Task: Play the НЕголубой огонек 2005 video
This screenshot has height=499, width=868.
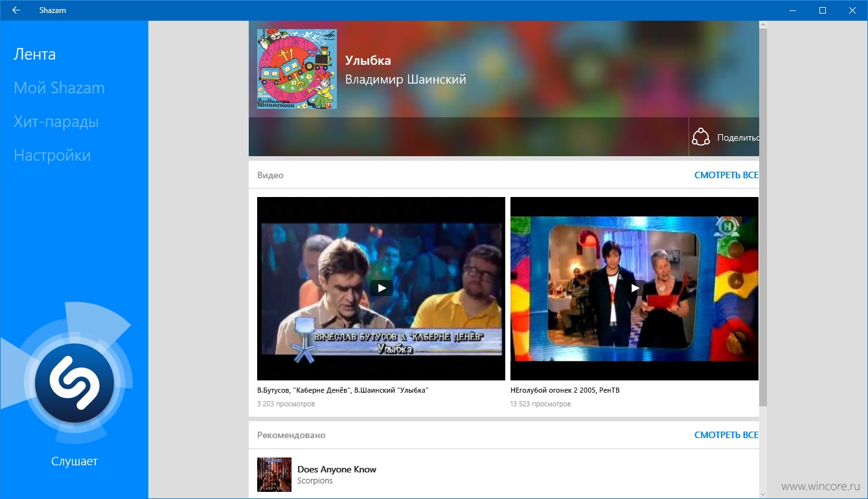Action: [x=634, y=288]
